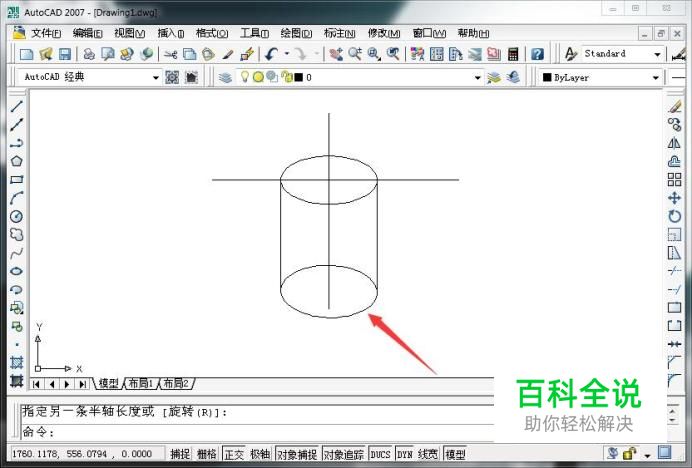Open the 文件(F) menu
This screenshot has width=692, height=468.
46,33
